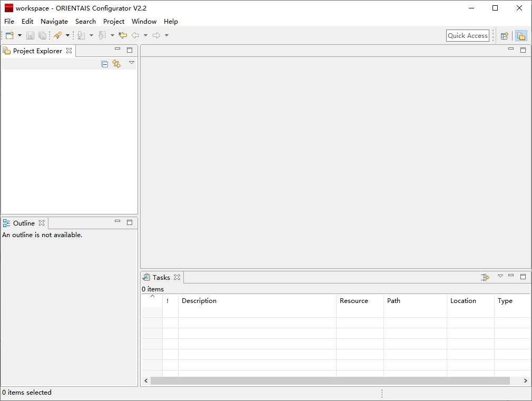Click the Open Perspective icon
The image size is (532, 401).
click(x=504, y=36)
